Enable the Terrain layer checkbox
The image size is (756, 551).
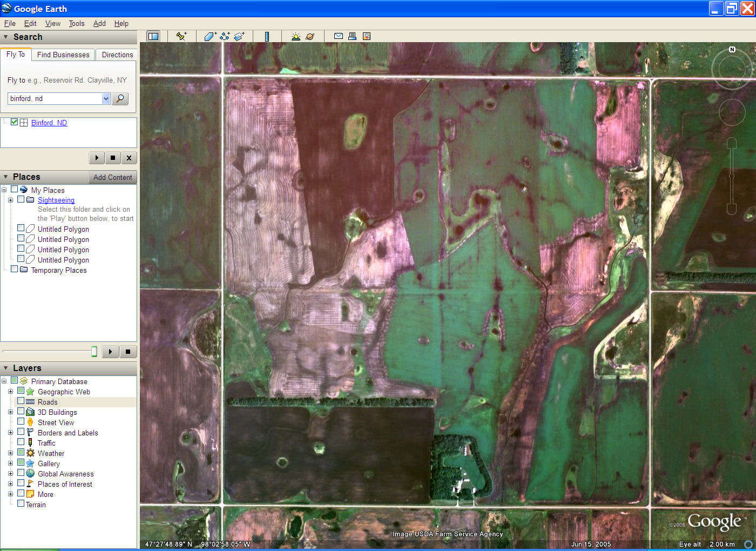pyautogui.click(x=21, y=504)
